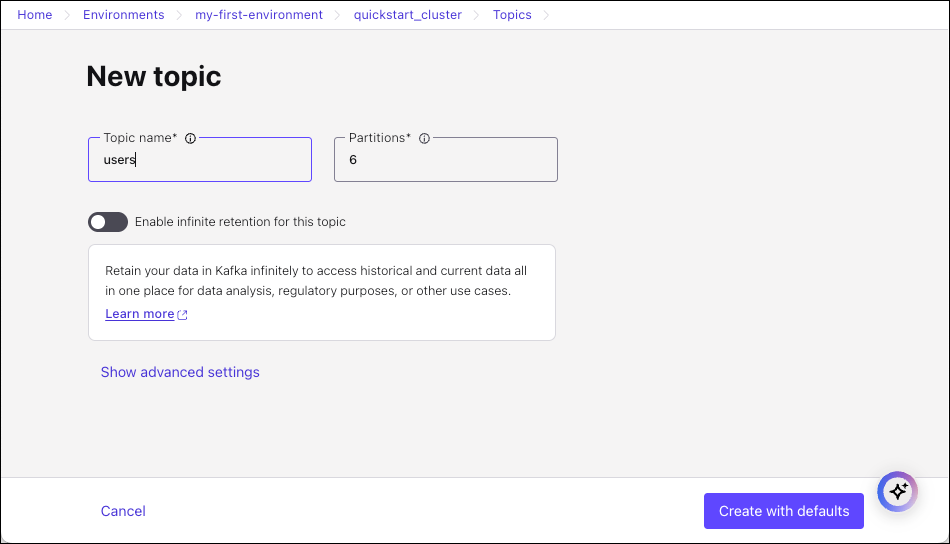The height and width of the screenshot is (544, 950).
Task: Go to the Home breadcrumb
Action: 35,15
